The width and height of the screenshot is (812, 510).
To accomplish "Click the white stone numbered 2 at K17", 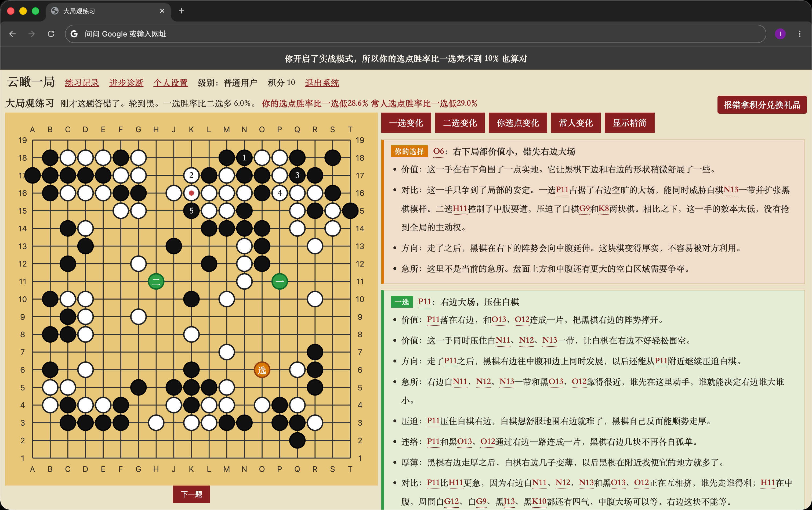I will click(x=191, y=175).
